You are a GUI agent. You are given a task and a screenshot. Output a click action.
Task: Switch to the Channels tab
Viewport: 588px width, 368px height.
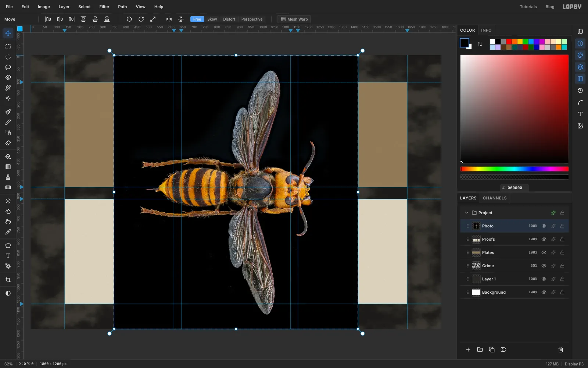495,198
